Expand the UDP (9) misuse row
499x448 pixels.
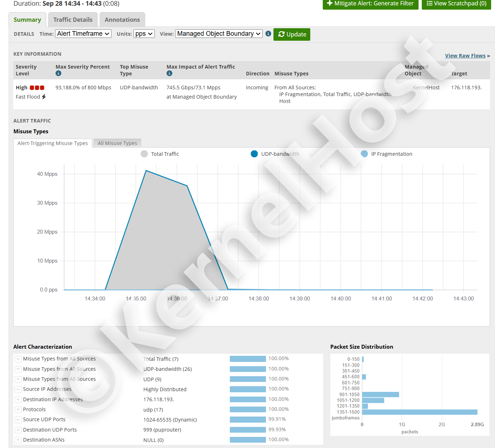tap(18, 379)
